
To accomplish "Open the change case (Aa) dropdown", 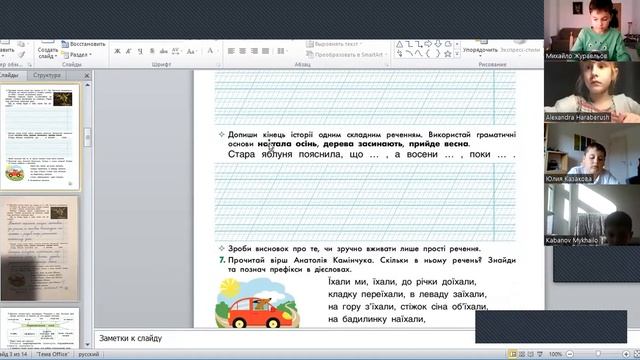I will [x=191, y=51].
